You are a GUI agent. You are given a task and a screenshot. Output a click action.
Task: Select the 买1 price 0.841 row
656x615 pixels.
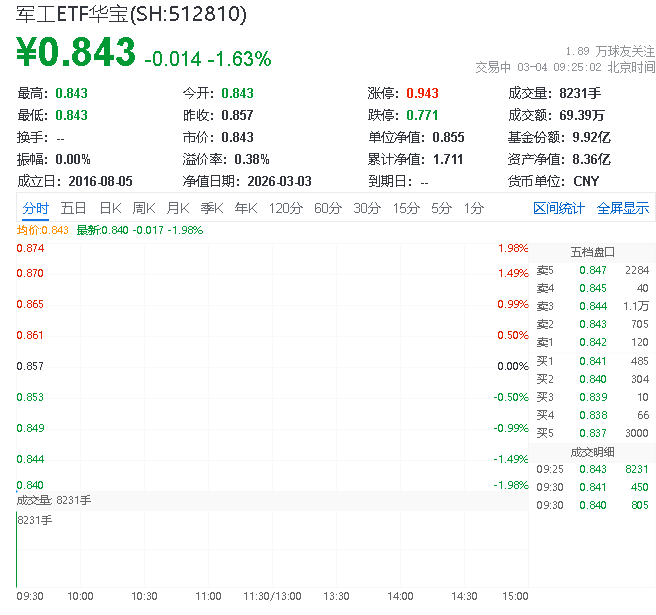point(592,360)
